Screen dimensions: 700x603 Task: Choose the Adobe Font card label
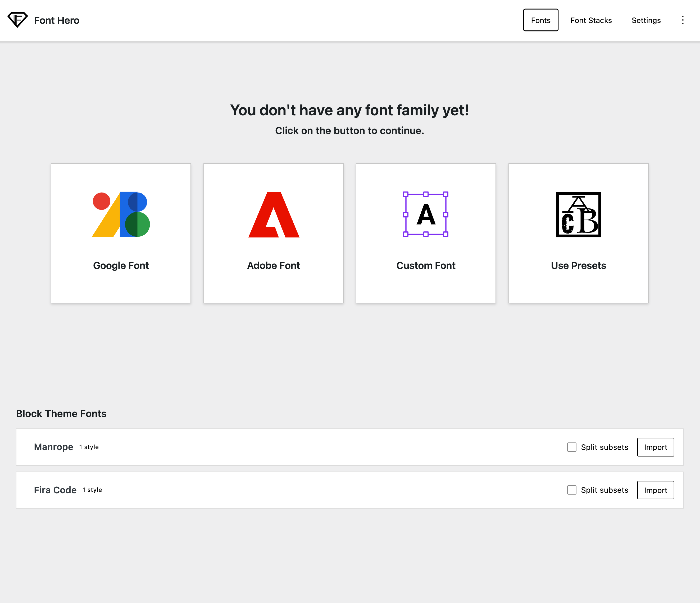[x=273, y=266]
